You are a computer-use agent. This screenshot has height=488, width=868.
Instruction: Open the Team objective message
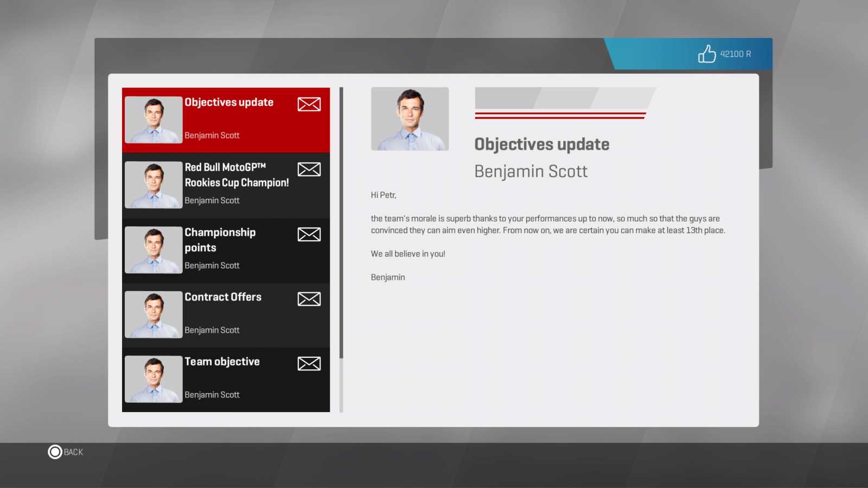coord(222,362)
